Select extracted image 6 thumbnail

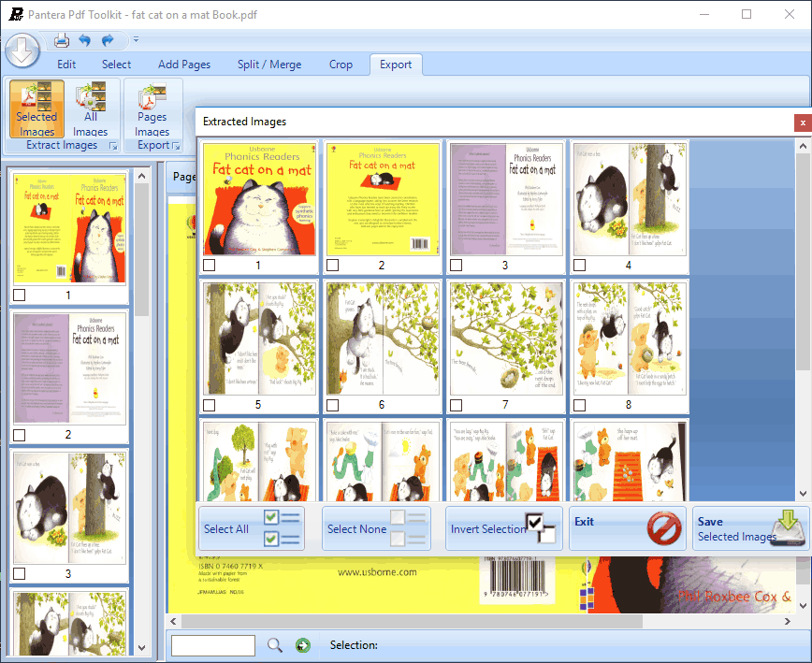(383, 339)
